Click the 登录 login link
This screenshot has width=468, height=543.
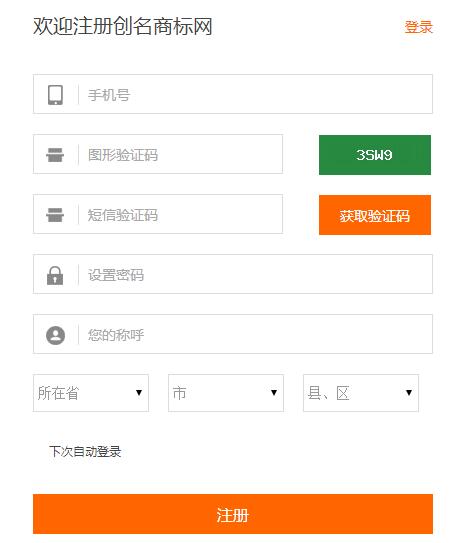[419, 27]
